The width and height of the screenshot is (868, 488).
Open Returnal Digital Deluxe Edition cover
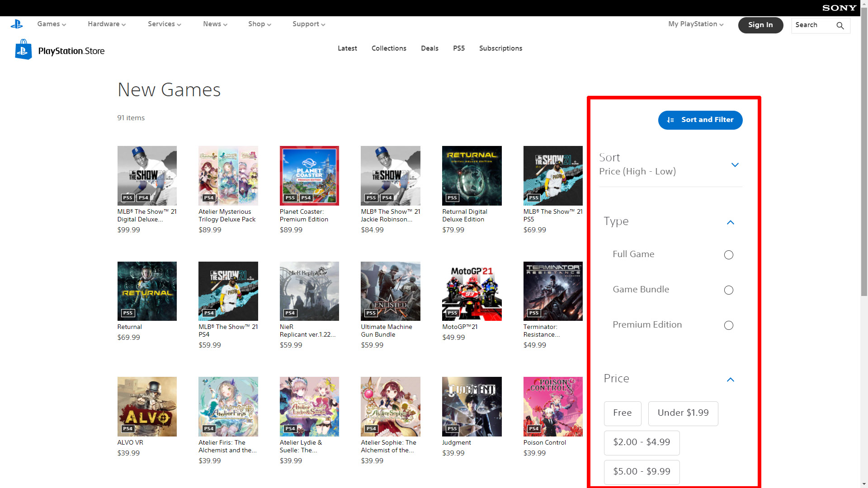[x=472, y=175]
